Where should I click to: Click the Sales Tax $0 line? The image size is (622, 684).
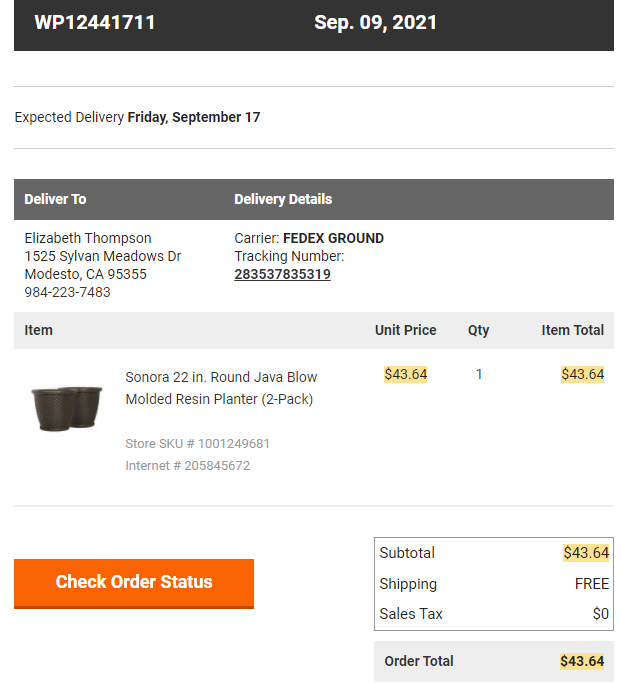(494, 614)
